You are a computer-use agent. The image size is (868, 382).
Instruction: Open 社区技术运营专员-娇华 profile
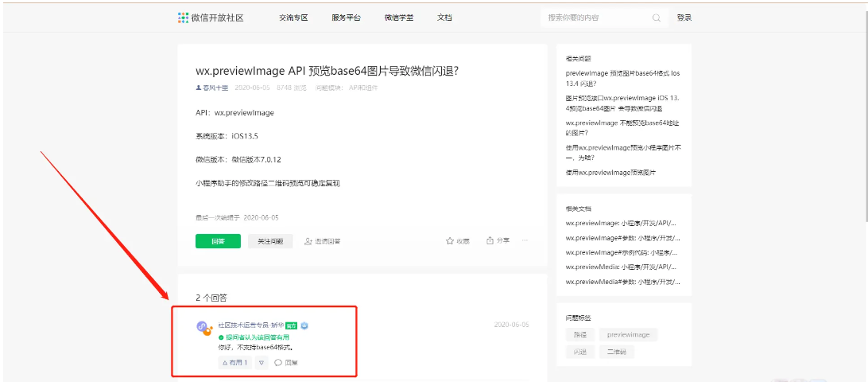point(250,325)
